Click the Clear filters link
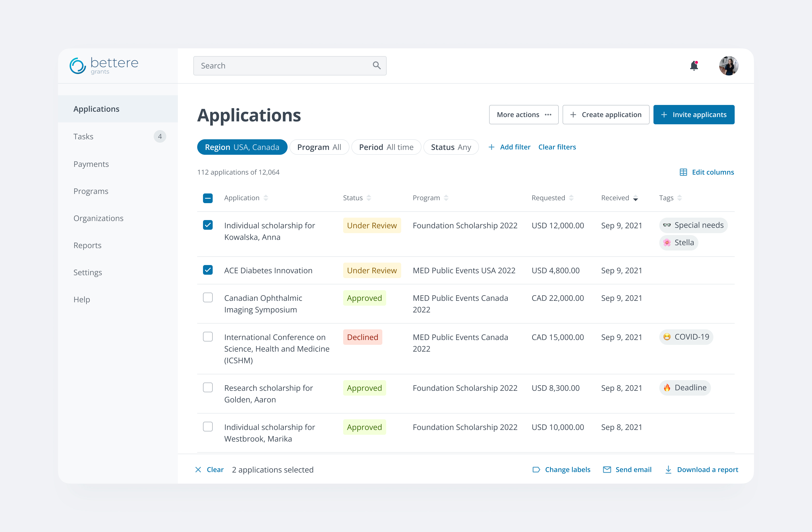Viewport: 812px width, 532px height. 557,147
